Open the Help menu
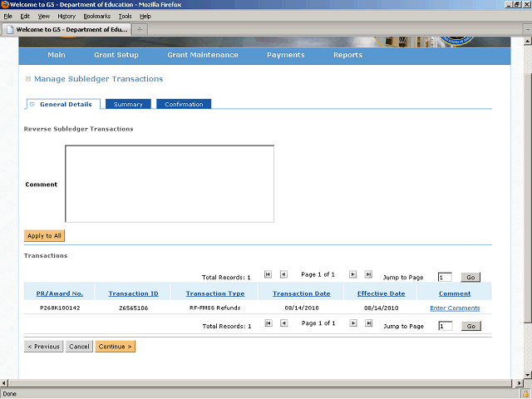Image resolution: width=532 pixels, height=399 pixels. 145,17
